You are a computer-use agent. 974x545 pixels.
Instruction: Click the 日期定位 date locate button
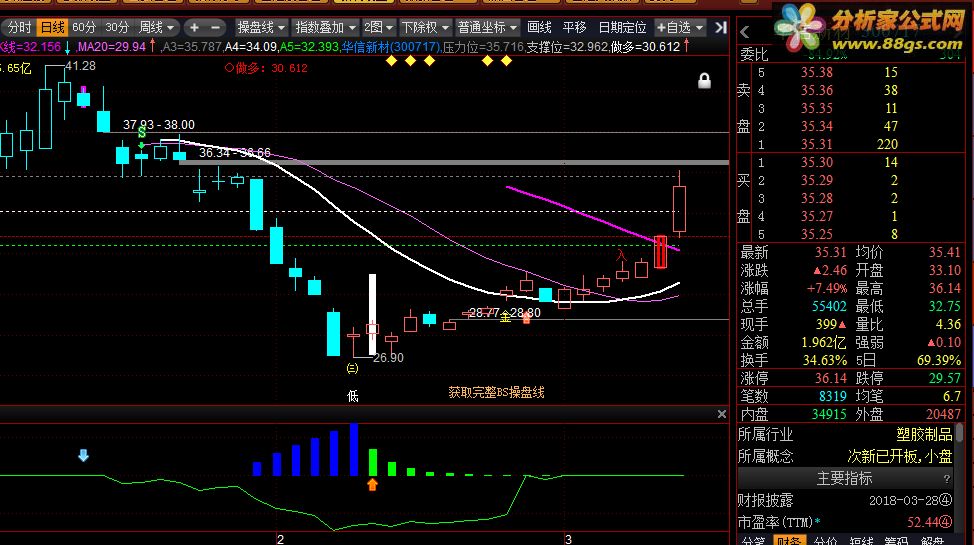tap(622, 27)
